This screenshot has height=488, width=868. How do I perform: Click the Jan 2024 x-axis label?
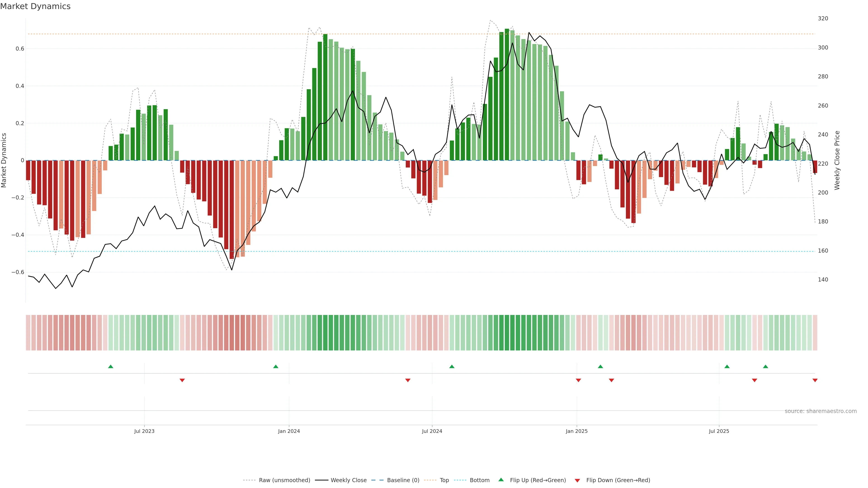coord(289,431)
